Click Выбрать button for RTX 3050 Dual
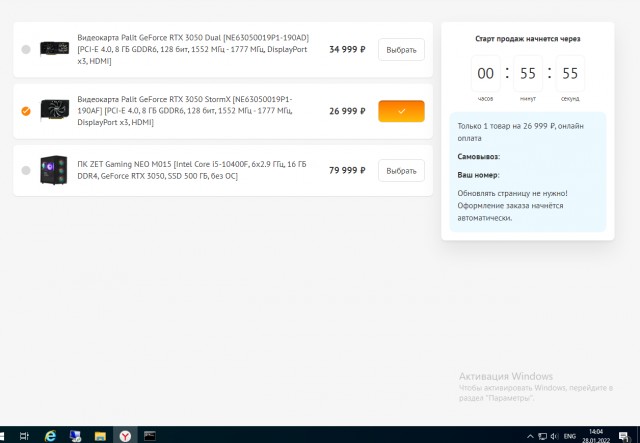Screen dimensions: 640x443 point(401,50)
